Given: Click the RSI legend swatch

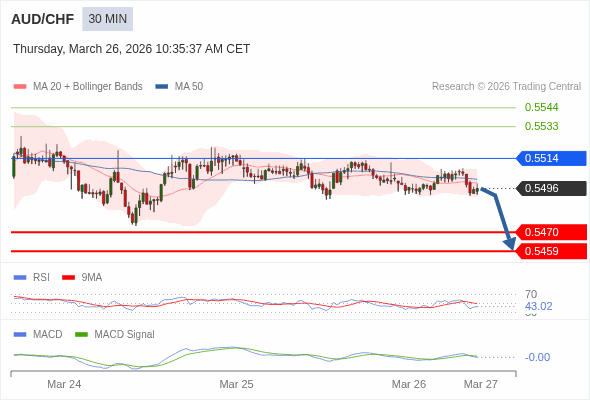Looking at the screenshot, I should coord(20,278).
